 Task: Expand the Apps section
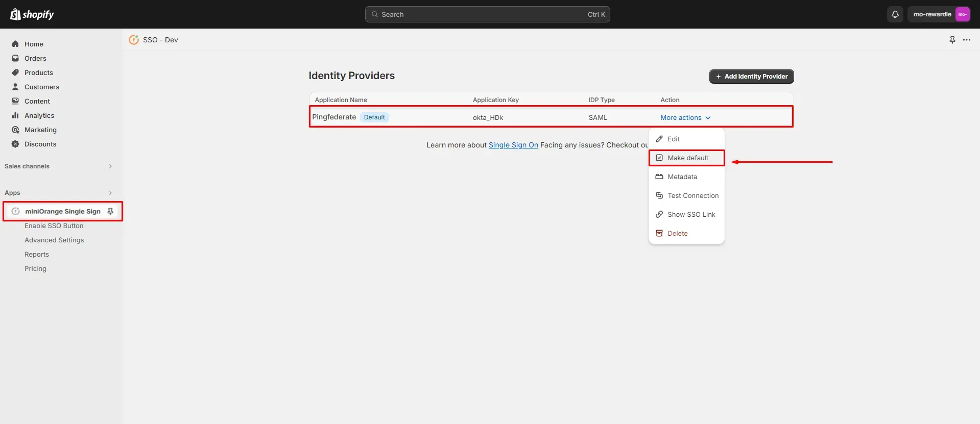pyautogui.click(x=110, y=193)
